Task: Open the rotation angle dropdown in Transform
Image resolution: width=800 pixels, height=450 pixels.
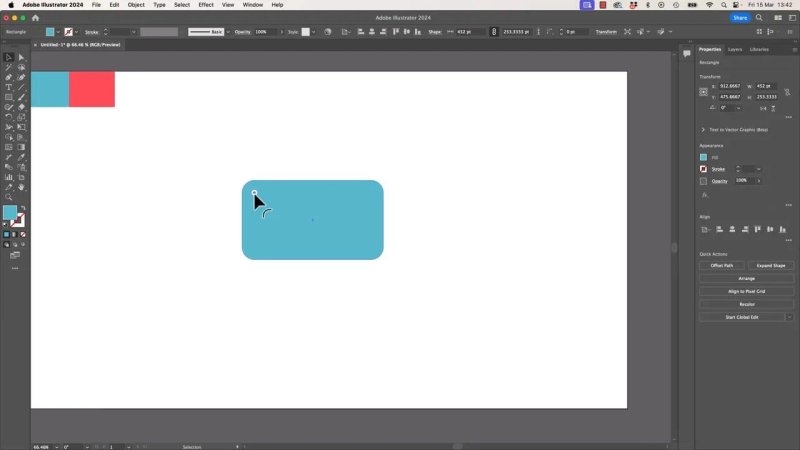Action: coord(738,108)
